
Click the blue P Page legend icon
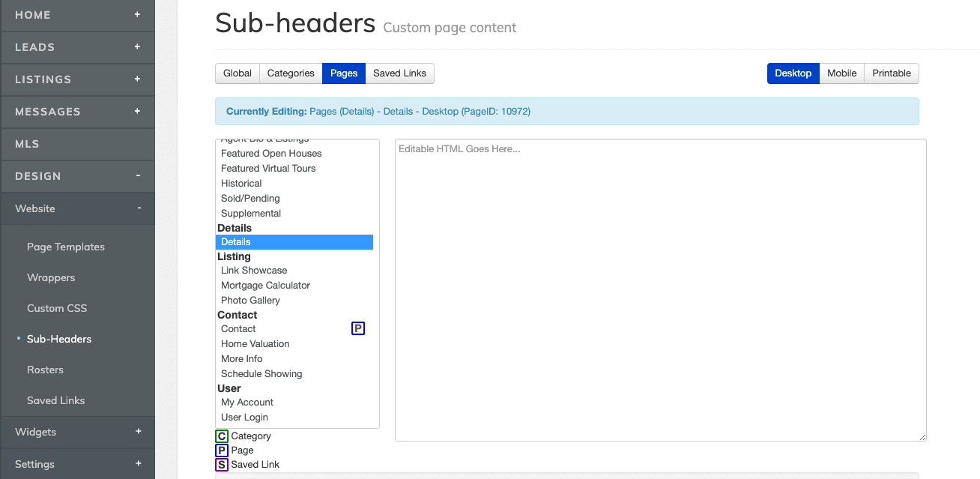[x=221, y=450]
